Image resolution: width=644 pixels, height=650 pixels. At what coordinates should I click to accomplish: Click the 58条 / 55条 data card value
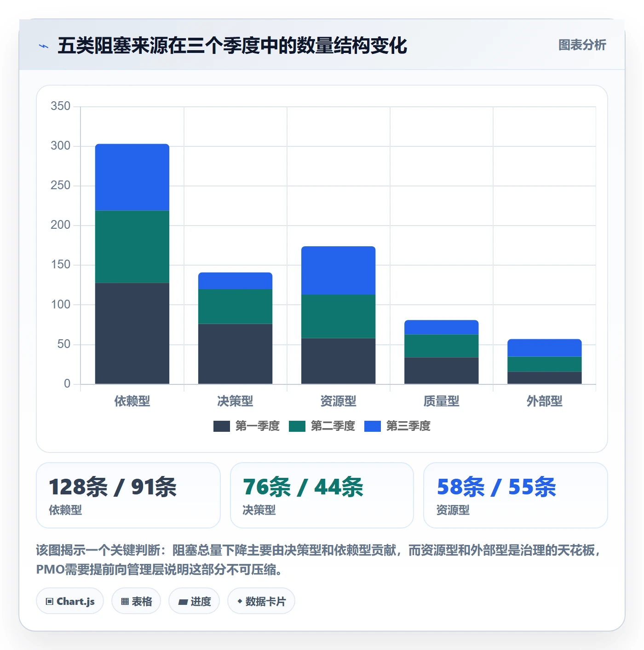(496, 487)
